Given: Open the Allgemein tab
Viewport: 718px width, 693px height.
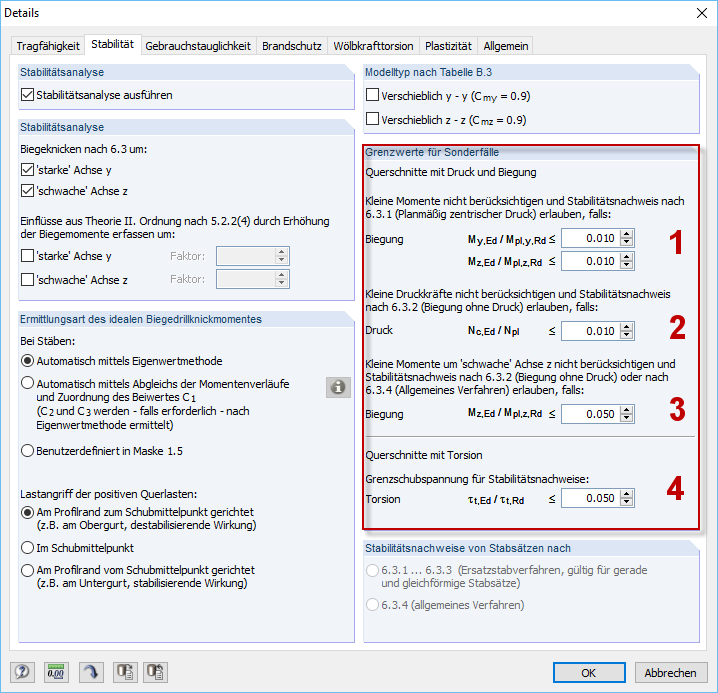Looking at the screenshot, I should (x=506, y=46).
